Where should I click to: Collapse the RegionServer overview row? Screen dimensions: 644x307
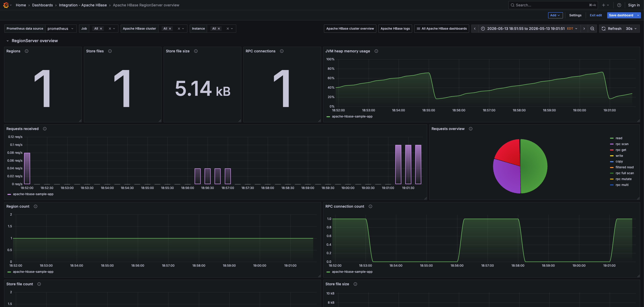[x=8, y=41]
